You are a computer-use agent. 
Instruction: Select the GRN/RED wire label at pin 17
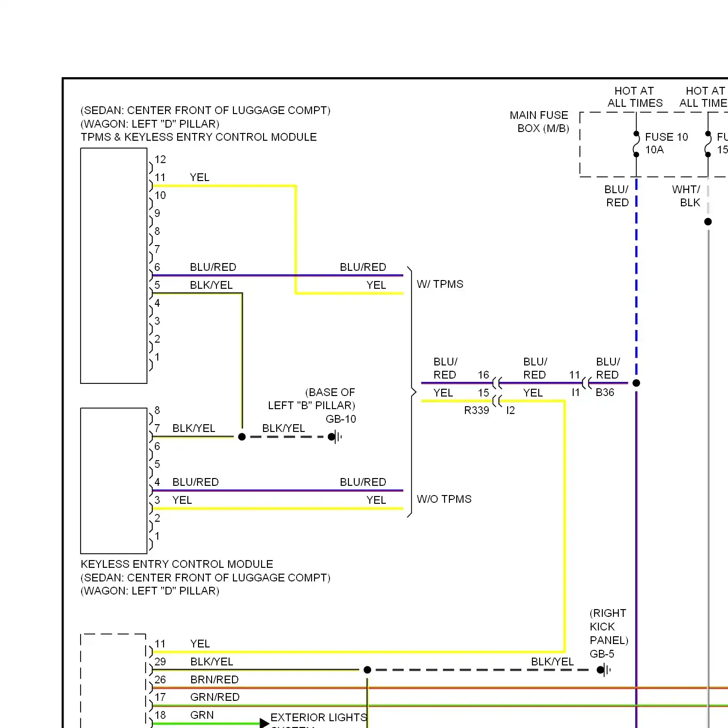pos(215,697)
